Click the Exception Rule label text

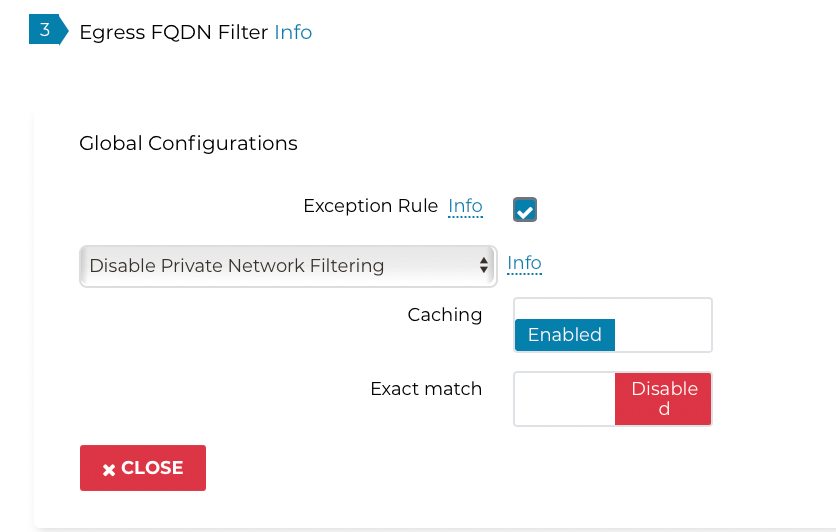pyautogui.click(x=370, y=206)
